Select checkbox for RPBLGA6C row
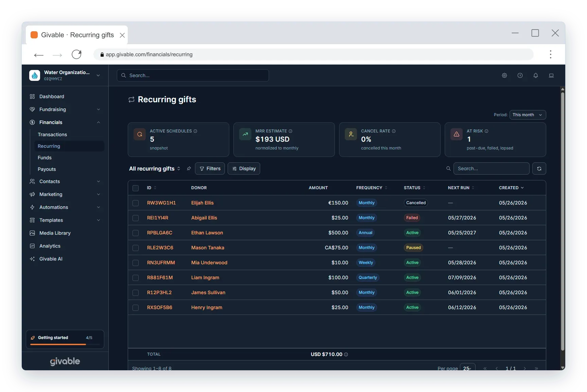 (136, 233)
